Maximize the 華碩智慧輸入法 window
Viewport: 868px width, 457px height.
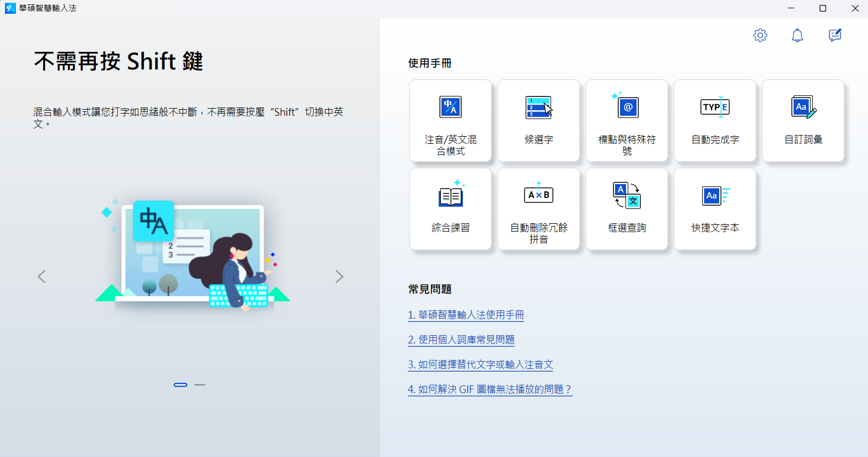823,8
